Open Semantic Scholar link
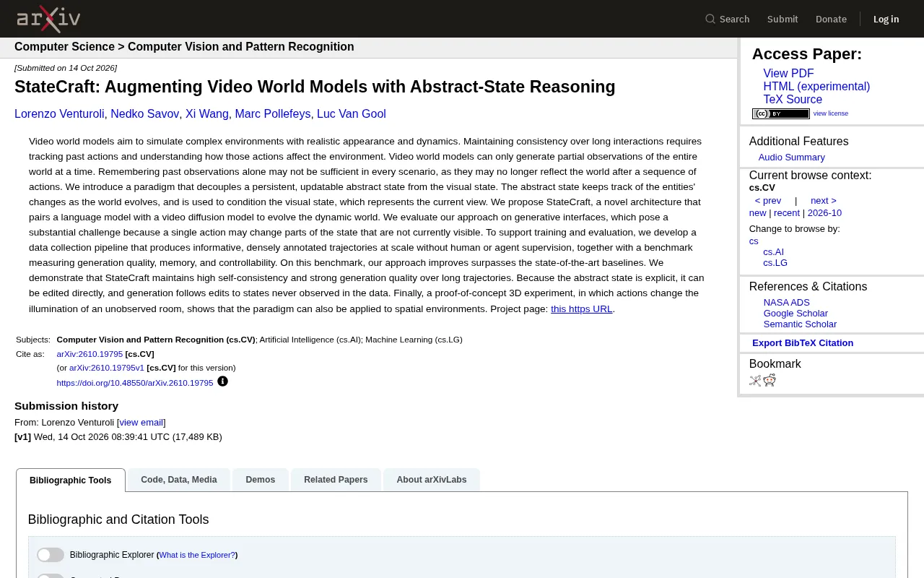 (x=800, y=324)
